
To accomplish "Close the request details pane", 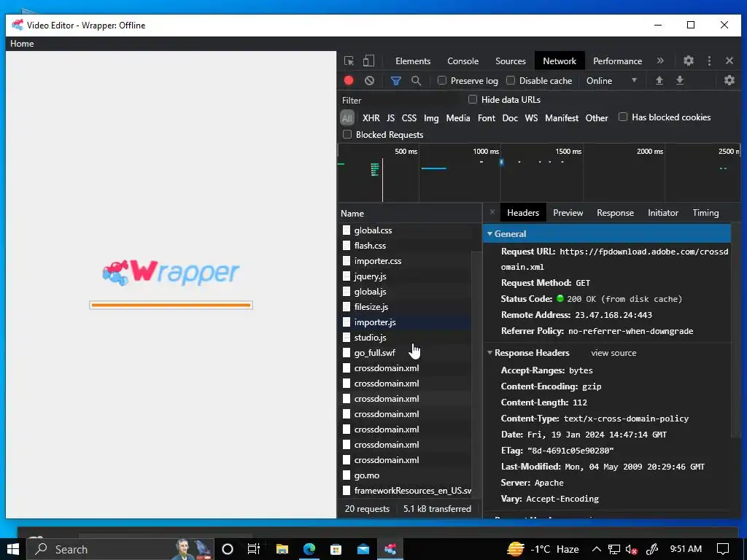I will 492,212.
